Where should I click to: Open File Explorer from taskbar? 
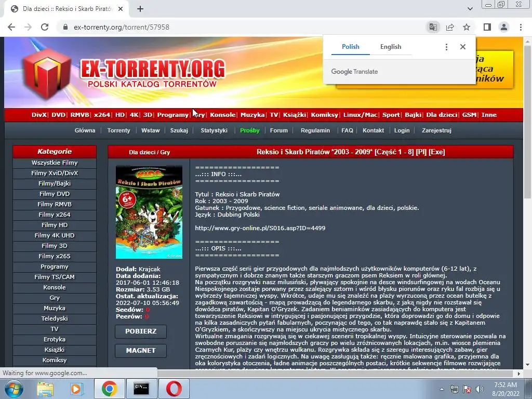click(45, 389)
